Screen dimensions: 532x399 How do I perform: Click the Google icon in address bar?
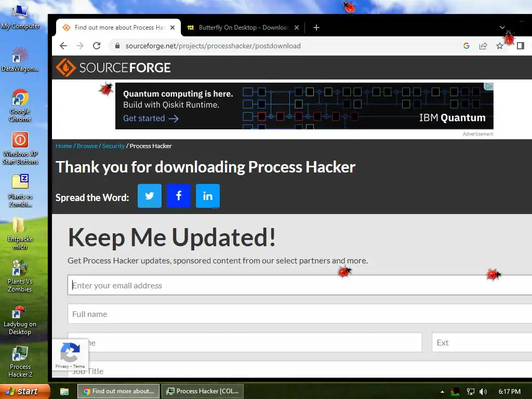click(467, 46)
